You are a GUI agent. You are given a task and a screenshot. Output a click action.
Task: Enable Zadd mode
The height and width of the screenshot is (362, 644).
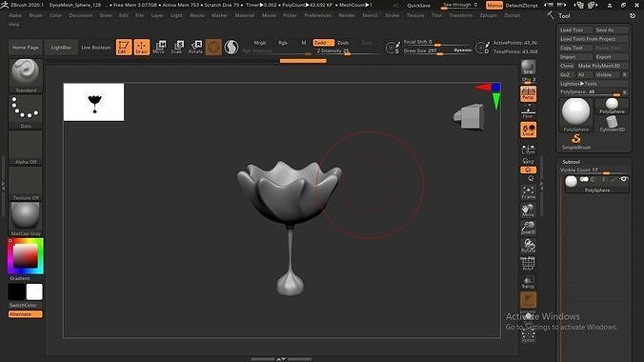[323, 42]
